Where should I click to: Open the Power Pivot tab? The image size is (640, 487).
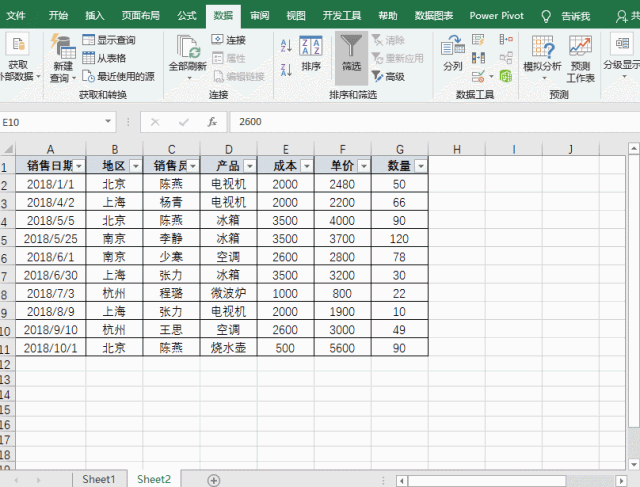(x=496, y=16)
